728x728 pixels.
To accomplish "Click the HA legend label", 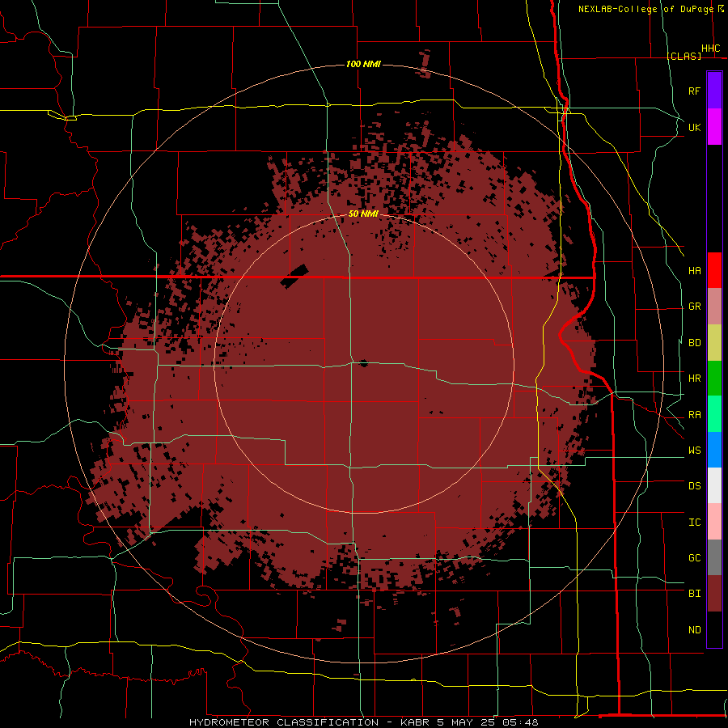I will (694, 271).
